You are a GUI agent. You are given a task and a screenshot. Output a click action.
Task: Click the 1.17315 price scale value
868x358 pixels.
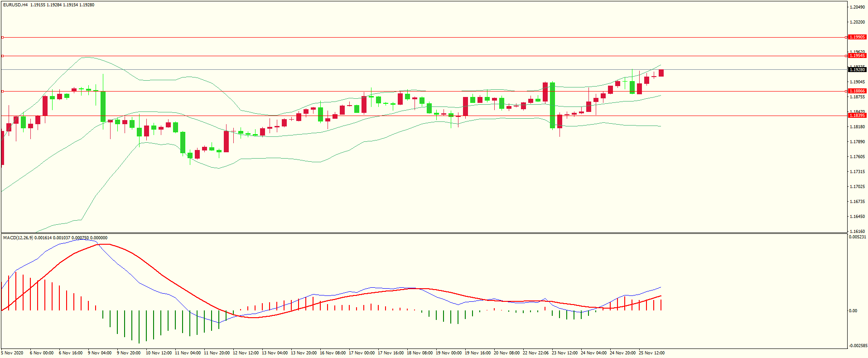(857, 172)
